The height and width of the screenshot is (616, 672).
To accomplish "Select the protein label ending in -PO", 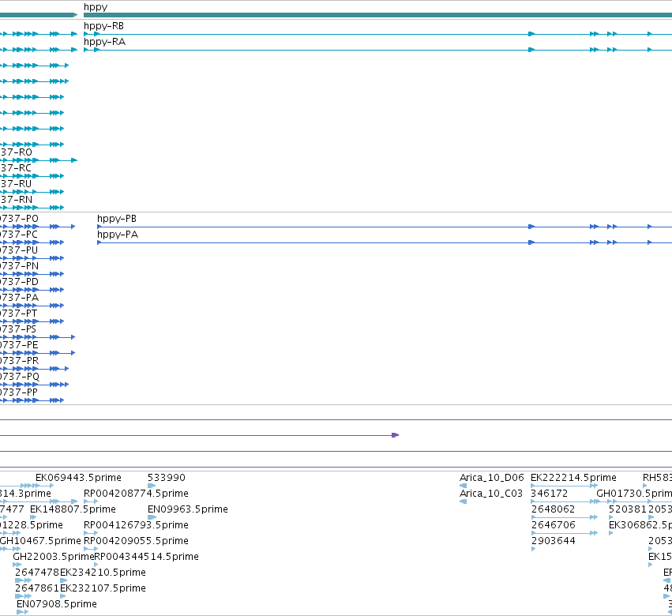I will click(19, 219).
